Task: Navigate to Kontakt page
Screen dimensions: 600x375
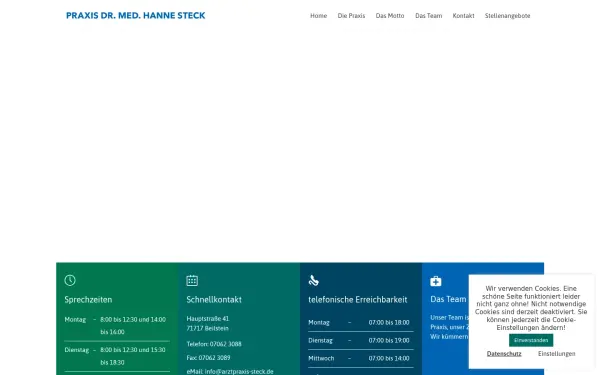Action: 463,16
